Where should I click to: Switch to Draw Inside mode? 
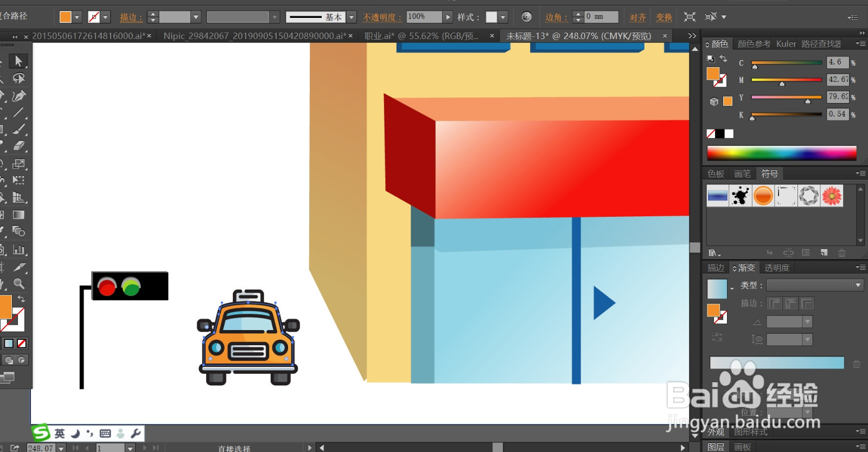pyautogui.click(x=22, y=360)
